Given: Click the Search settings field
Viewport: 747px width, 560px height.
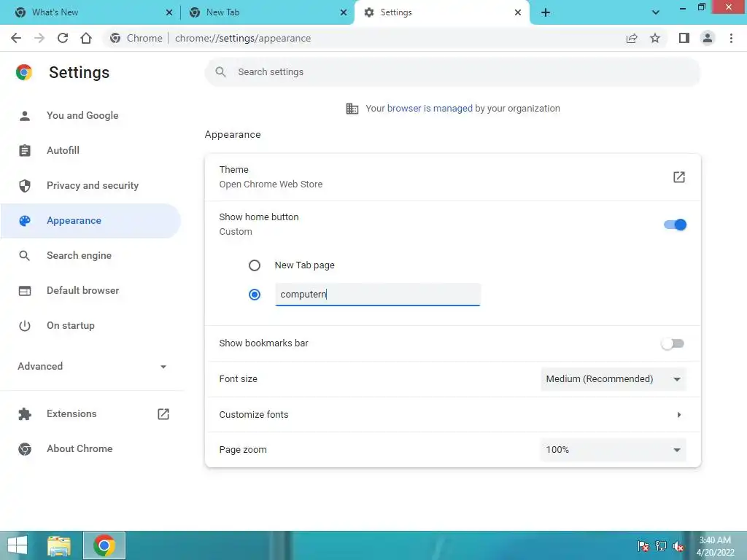Looking at the screenshot, I should [452, 72].
